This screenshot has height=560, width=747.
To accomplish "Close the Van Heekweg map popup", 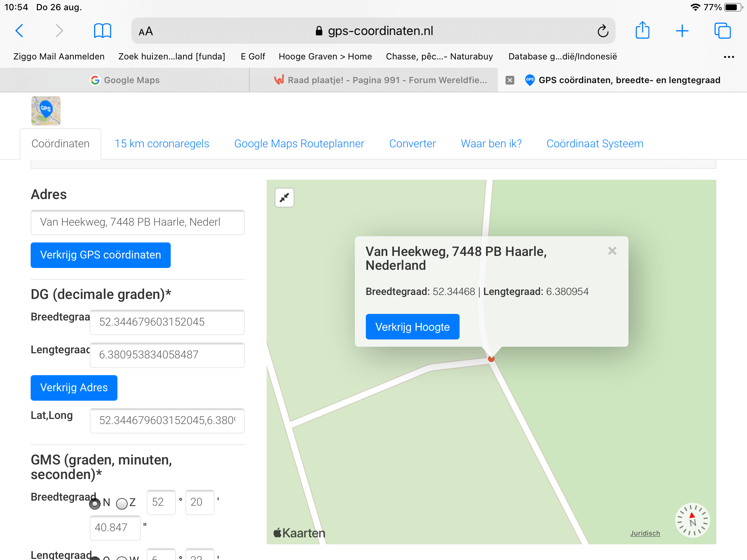I will click(x=612, y=251).
